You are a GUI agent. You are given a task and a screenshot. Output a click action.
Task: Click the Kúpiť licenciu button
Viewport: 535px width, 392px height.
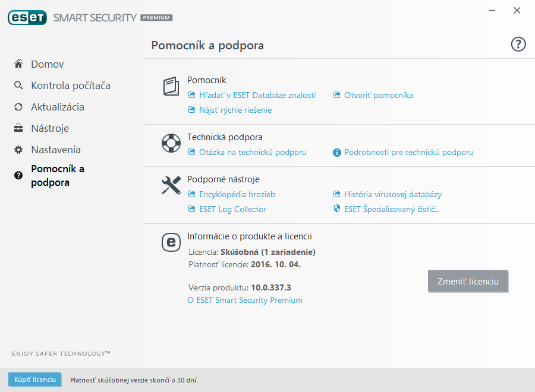coord(34,380)
